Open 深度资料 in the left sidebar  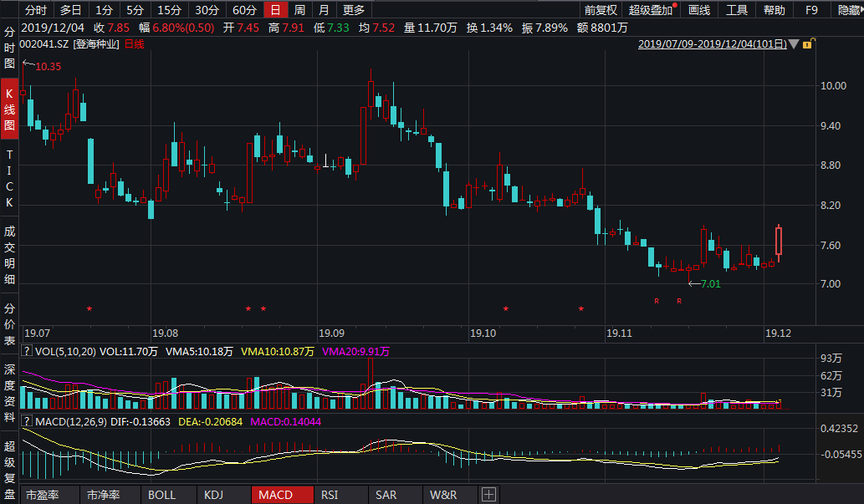point(9,393)
